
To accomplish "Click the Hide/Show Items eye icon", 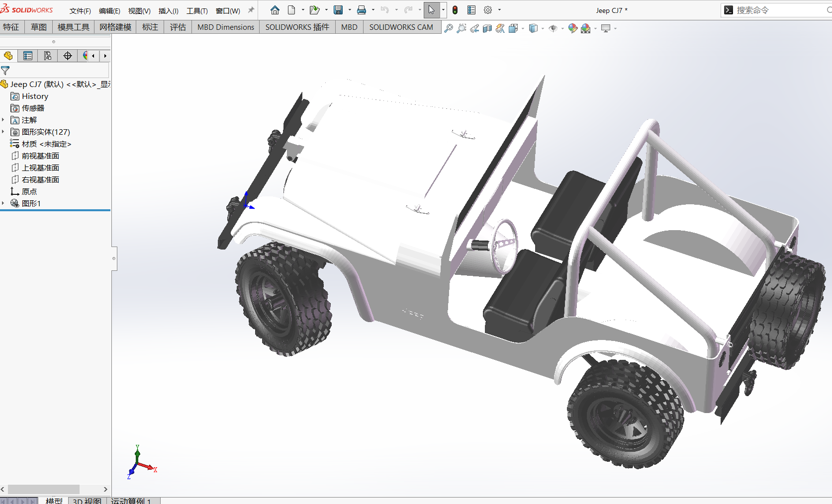I will click(x=553, y=28).
